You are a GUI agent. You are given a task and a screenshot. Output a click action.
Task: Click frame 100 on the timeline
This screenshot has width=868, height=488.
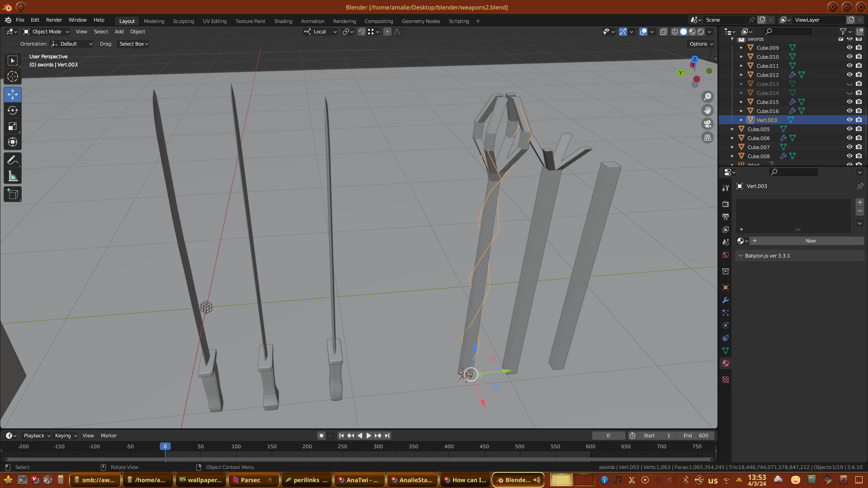(236, 446)
